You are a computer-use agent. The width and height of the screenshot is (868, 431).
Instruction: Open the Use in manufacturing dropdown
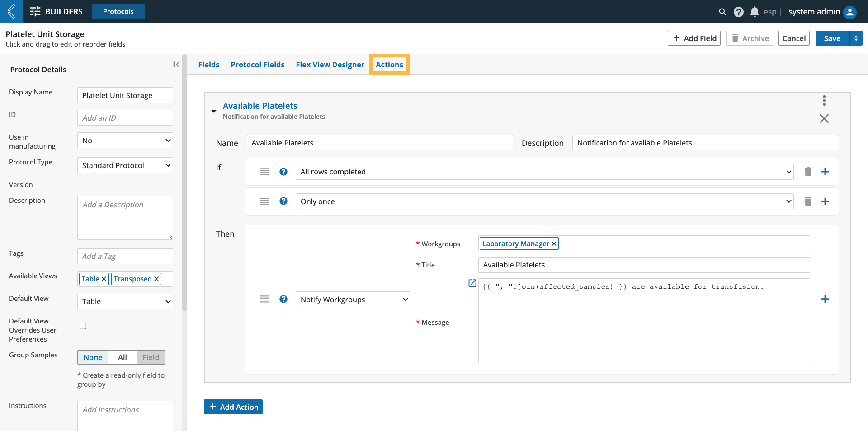coord(125,141)
